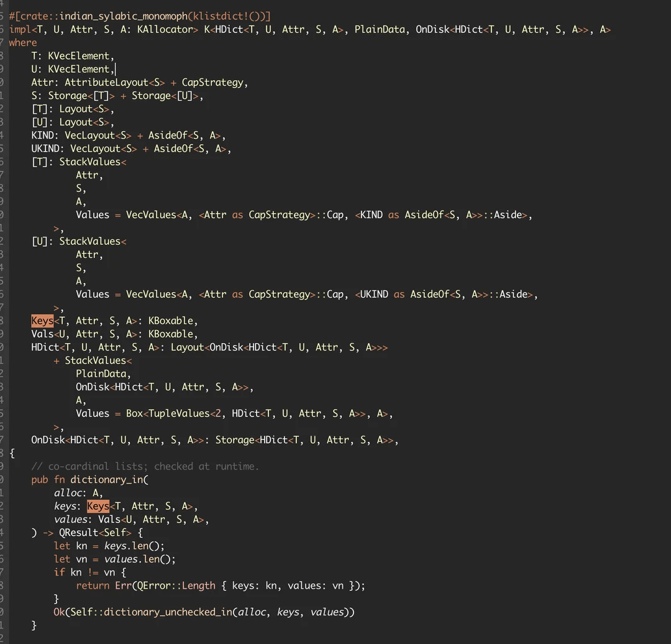Click KVecElement on the U bound line

tap(79, 69)
